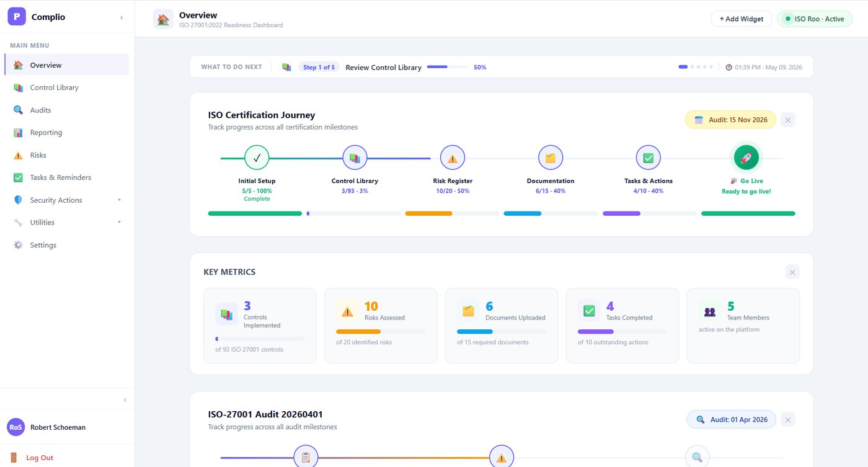The height and width of the screenshot is (467, 868).
Task: Click the Controls Implemented metric icon
Action: pyautogui.click(x=226, y=314)
